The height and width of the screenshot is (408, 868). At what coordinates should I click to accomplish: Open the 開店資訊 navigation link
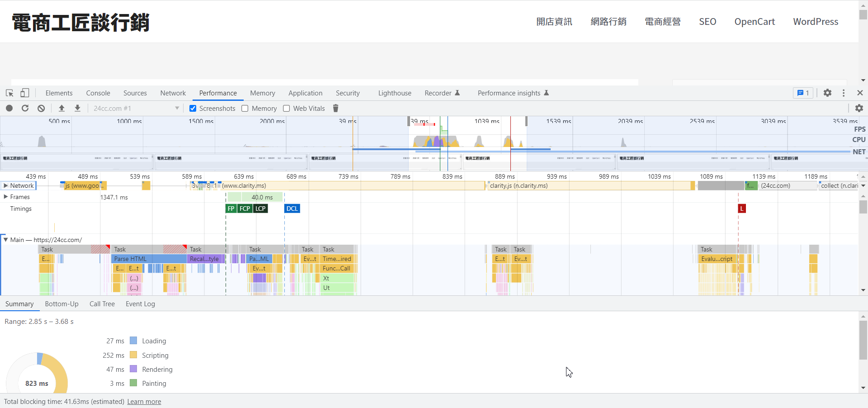(x=554, y=22)
